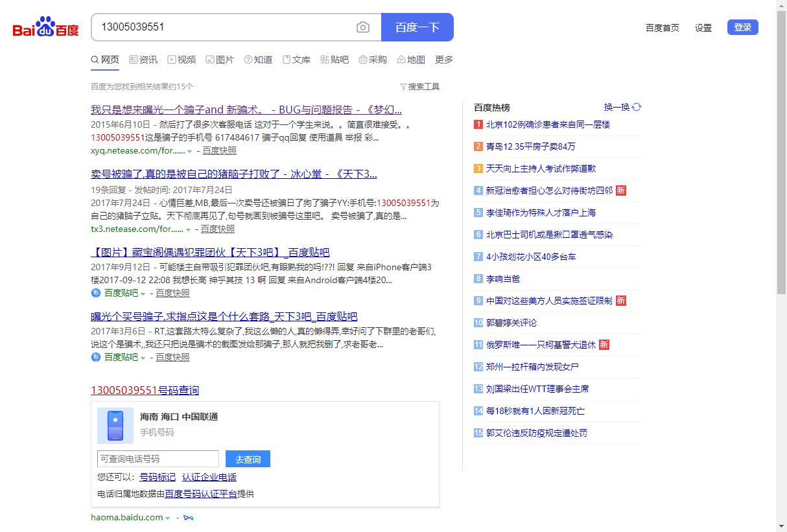Open hot topic 李佳琦作为特殊人才落户上海
This screenshot has width=787, height=532.
click(x=541, y=213)
